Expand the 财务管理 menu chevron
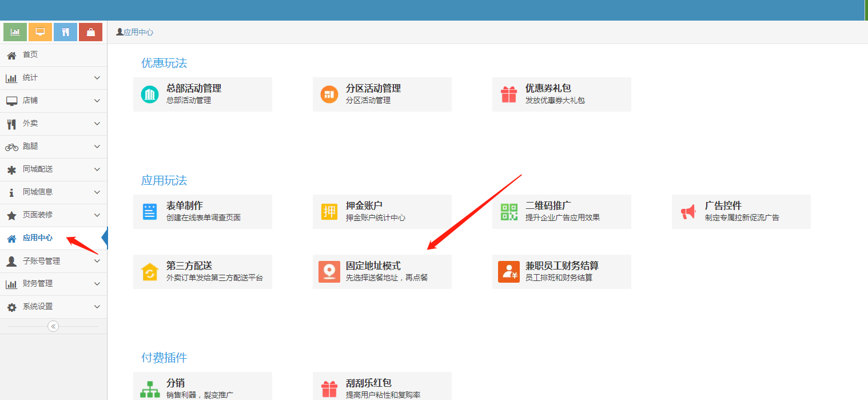The width and height of the screenshot is (868, 400). (x=97, y=284)
